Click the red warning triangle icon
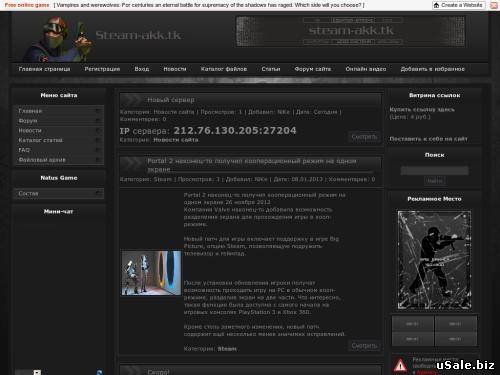 400,365
